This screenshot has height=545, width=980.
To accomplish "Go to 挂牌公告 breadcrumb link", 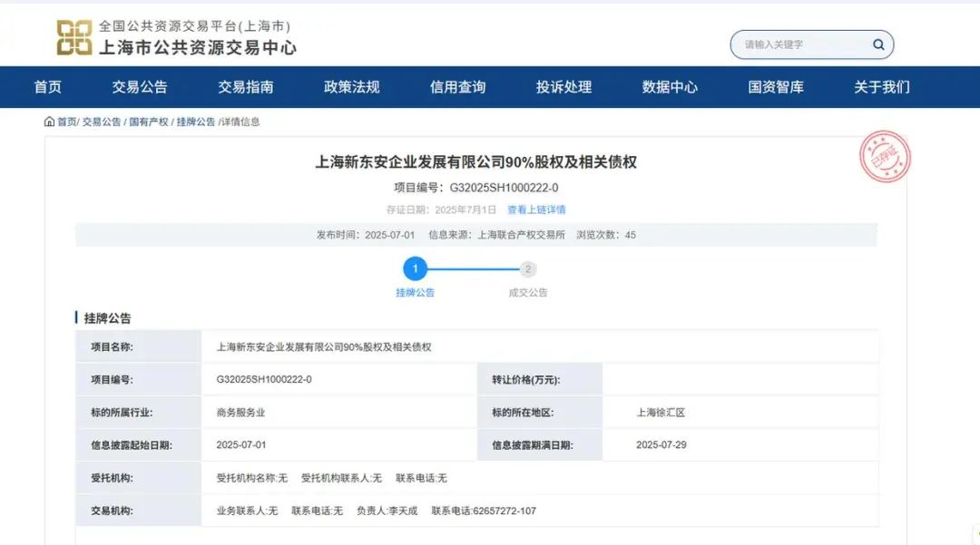I will (x=196, y=122).
